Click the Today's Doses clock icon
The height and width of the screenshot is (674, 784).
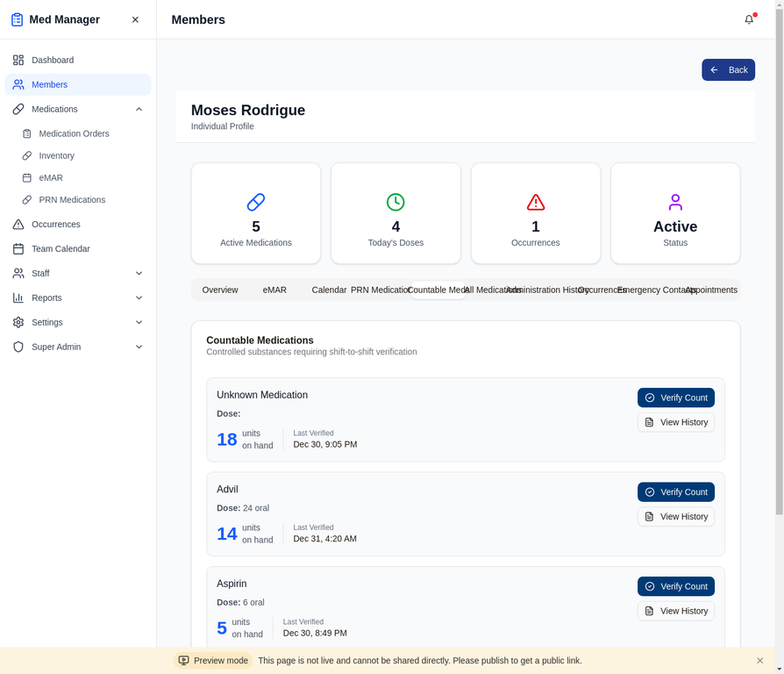coord(396,202)
